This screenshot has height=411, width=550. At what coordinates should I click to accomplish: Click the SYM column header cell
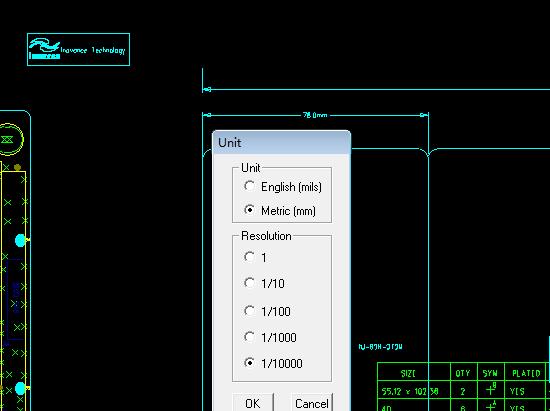click(x=490, y=373)
